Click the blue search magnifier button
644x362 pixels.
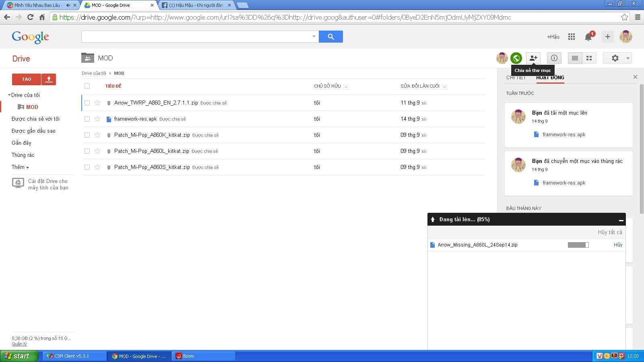pyautogui.click(x=331, y=37)
